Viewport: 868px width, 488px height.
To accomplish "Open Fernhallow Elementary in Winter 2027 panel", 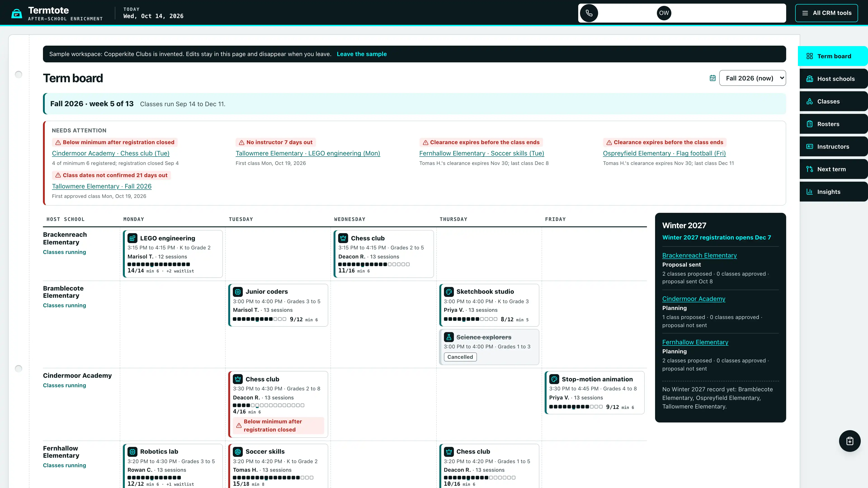I will coord(695,342).
